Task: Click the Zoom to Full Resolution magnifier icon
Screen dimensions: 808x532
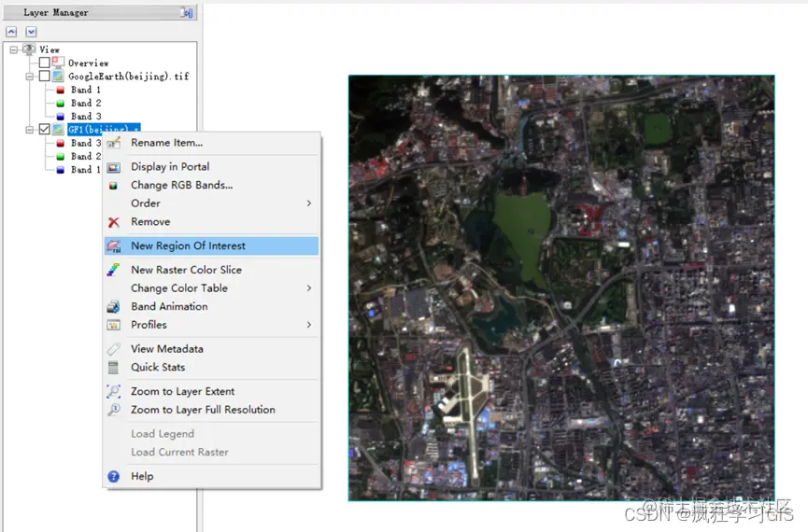Action: (113, 410)
